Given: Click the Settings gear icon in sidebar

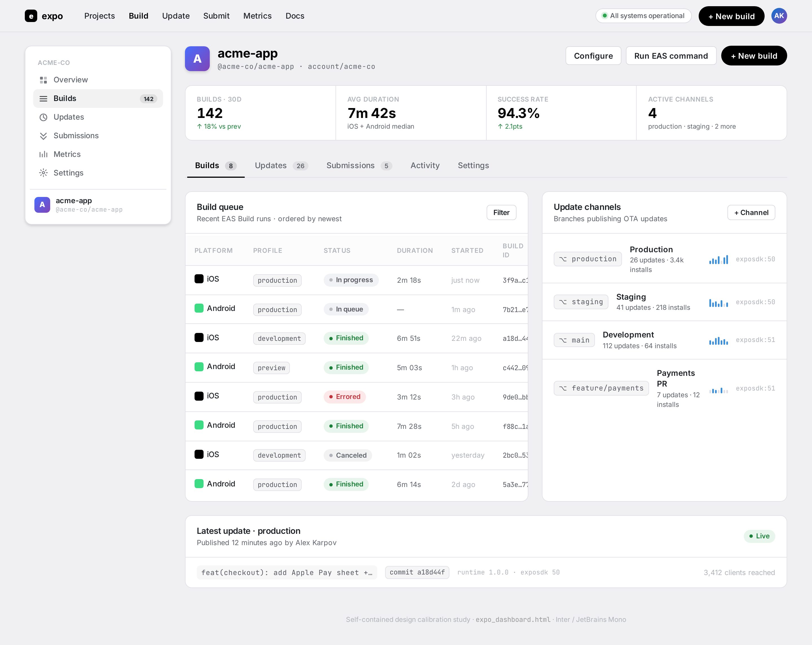Looking at the screenshot, I should click(43, 173).
